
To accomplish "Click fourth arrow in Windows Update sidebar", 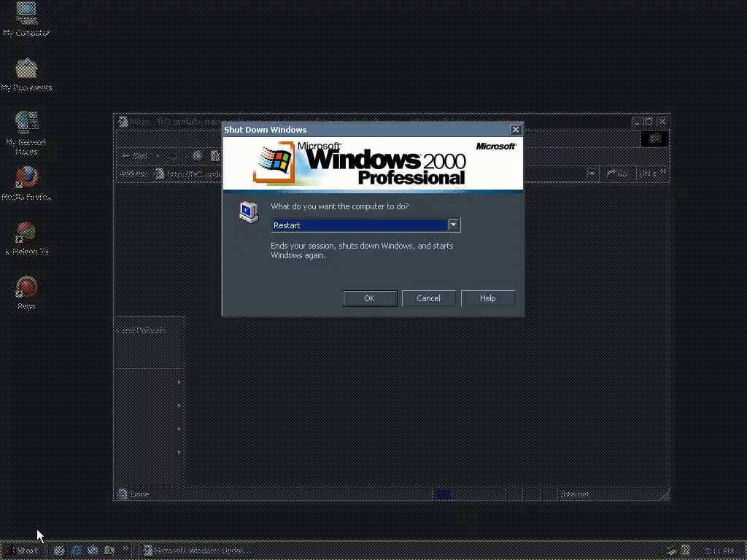I will (x=179, y=452).
